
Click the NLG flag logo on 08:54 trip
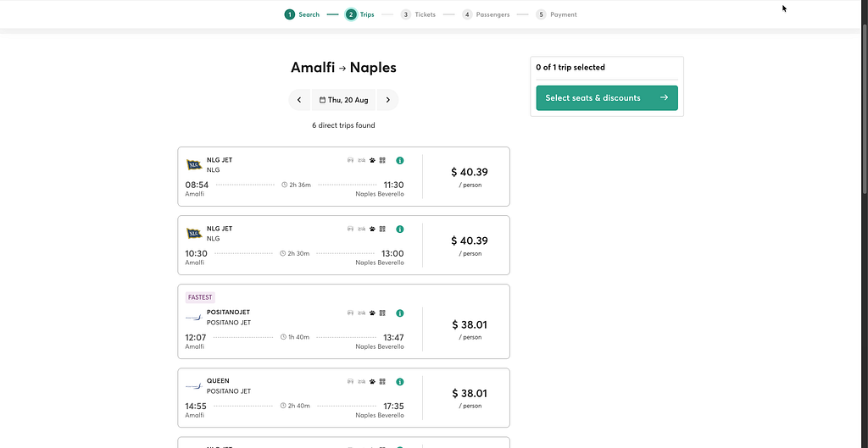[x=194, y=165]
